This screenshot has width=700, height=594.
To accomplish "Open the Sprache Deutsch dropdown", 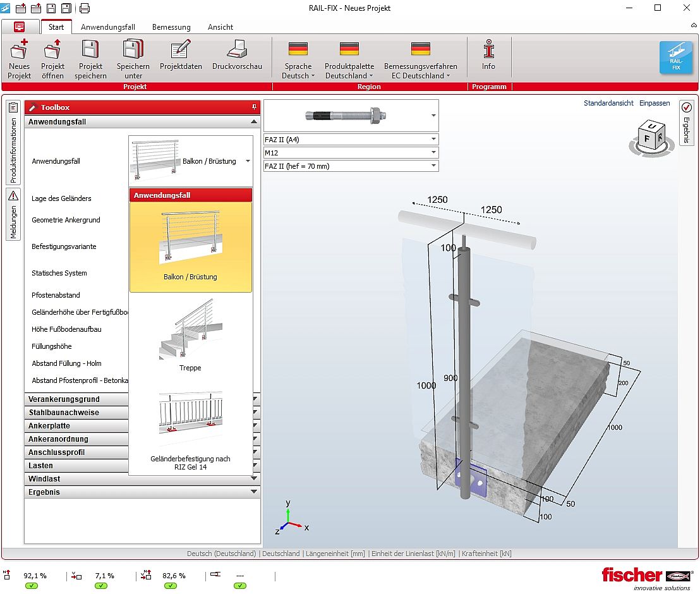I will (x=298, y=61).
